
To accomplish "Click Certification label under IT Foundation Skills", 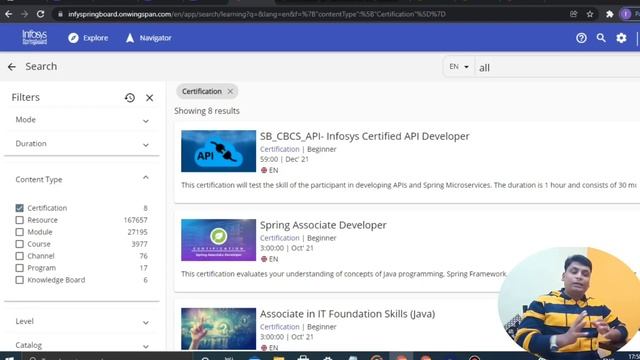I will click(x=280, y=327).
